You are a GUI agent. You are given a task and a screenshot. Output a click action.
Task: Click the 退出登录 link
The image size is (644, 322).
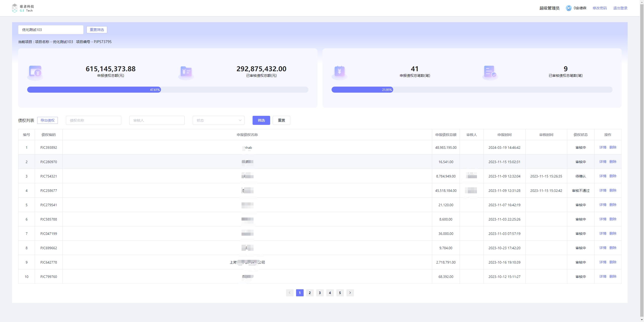pos(620,8)
